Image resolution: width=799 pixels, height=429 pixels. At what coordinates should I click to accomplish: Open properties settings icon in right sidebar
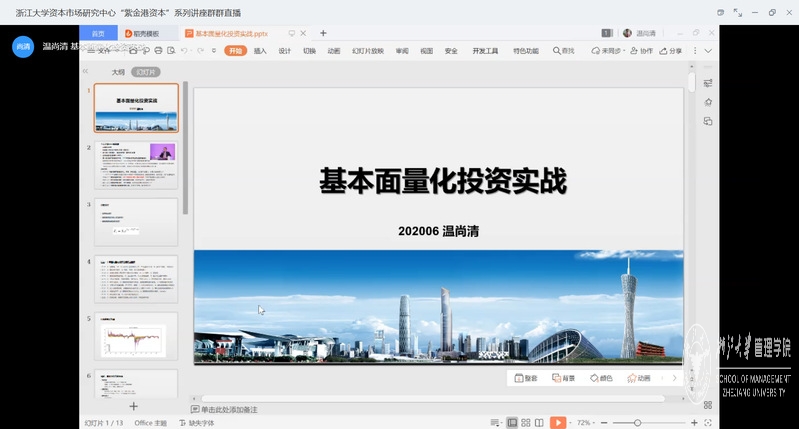click(708, 83)
